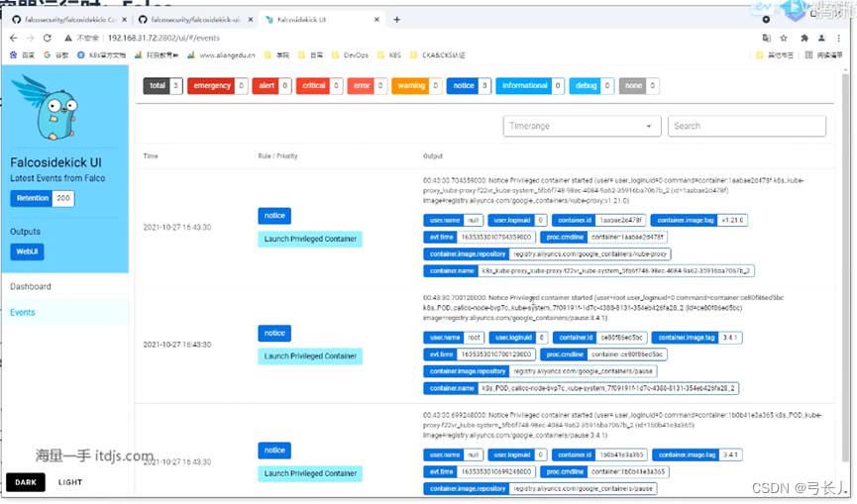Viewport: 857px width, 504px height.
Task: Reload the page with refresh icon
Action: [48, 39]
